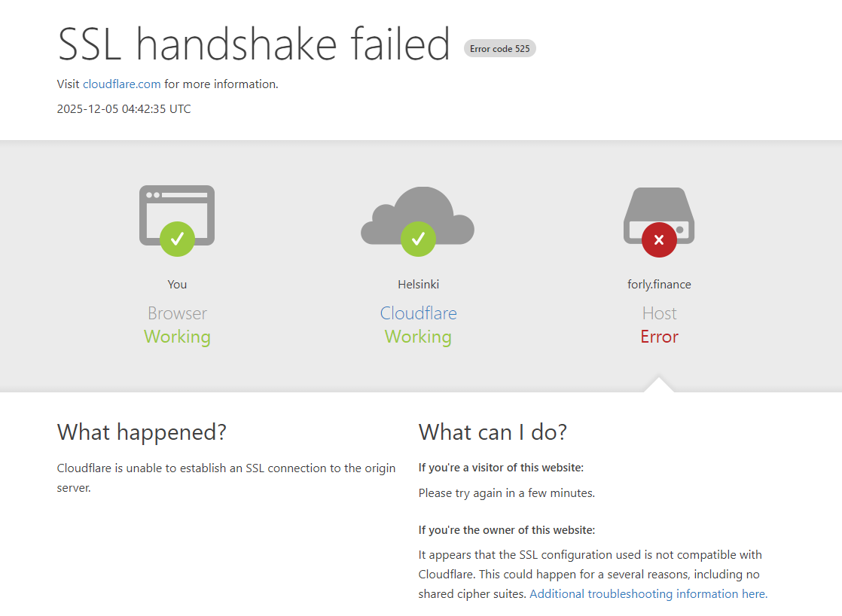842x616 pixels.
Task: Click the 2025-12-05 UTC timestamp text
Action: [x=124, y=109]
